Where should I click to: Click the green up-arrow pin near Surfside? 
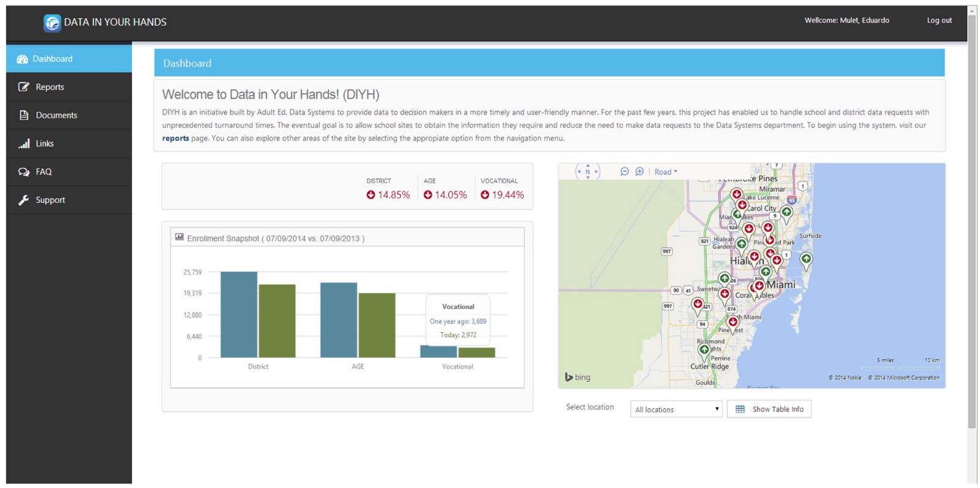806,259
